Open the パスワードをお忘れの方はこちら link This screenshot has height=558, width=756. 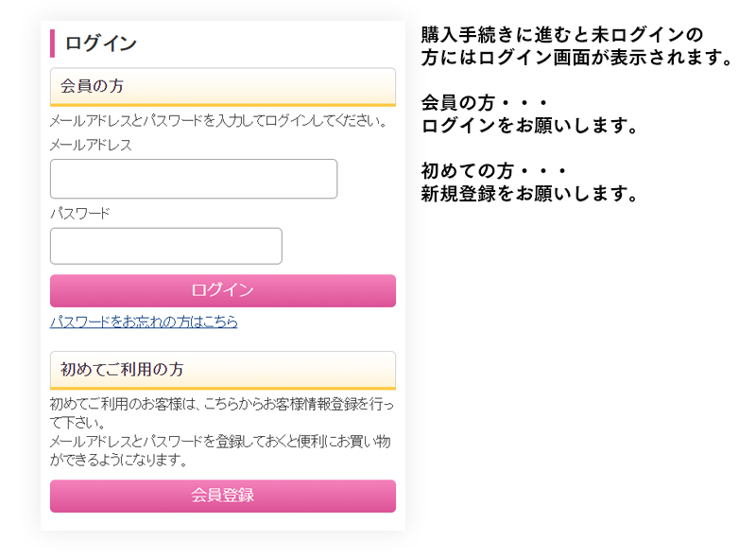144,322
